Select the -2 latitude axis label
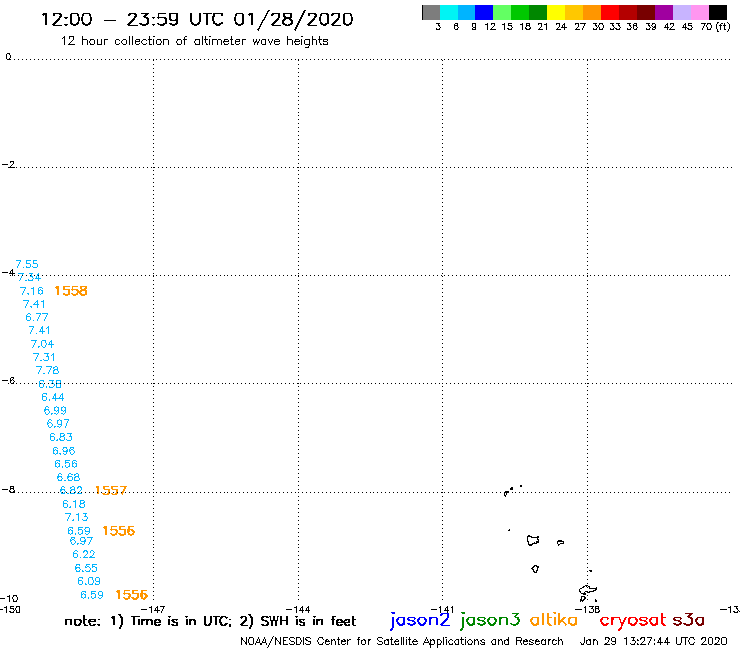The width and height of the screenshot is (740, 650). tap(8, 164)
